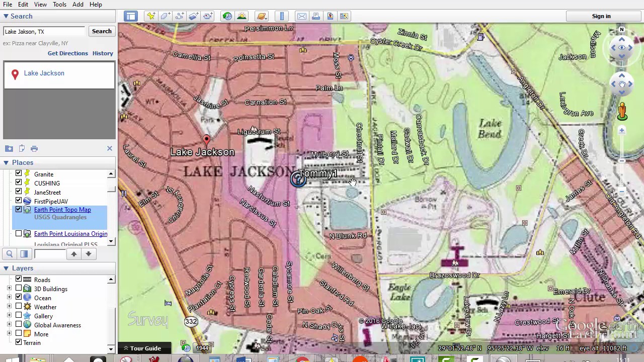Image resolution: width=644 pixels, height=362 pixels.
Task: Record a tour with the camera icon
Action: point(208,16)
